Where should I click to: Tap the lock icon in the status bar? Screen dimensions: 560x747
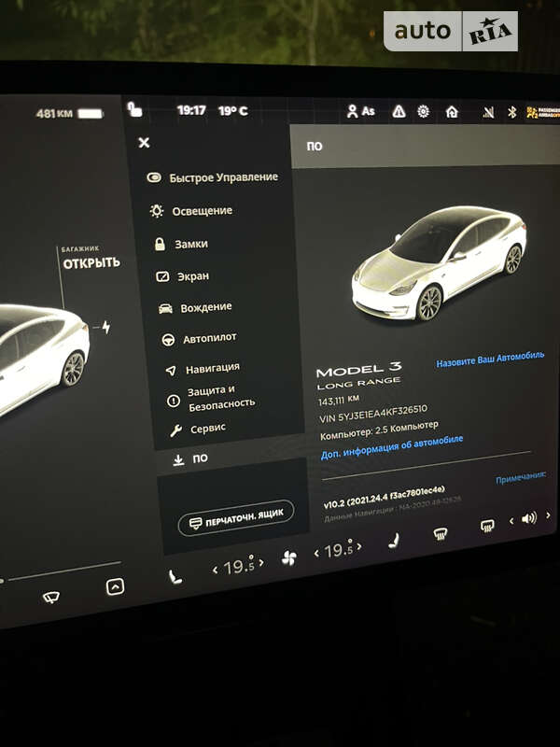click(x=136, y=110)
